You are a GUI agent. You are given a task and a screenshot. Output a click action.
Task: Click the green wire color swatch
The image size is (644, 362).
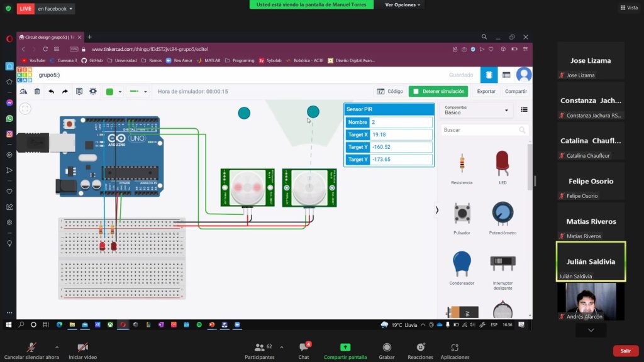(x=109, y=92)
